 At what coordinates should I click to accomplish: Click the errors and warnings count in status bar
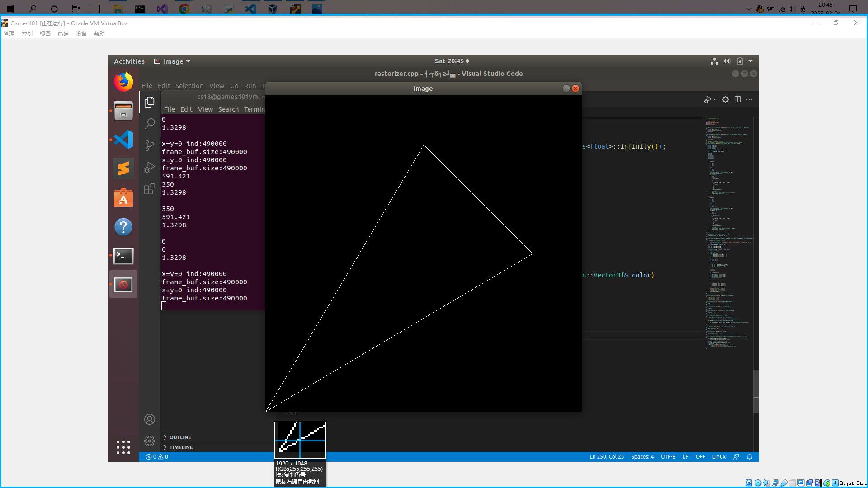point(157,457)
